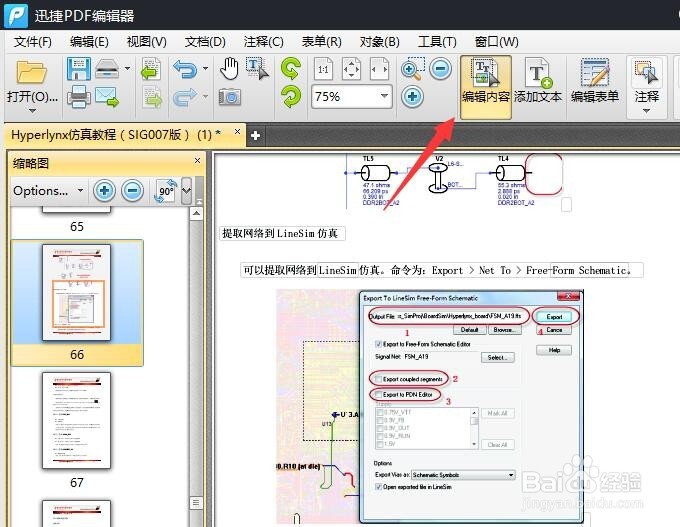Click the send by email icon
This screenshot has width=680, height=527.
click(x=107, y=96)
